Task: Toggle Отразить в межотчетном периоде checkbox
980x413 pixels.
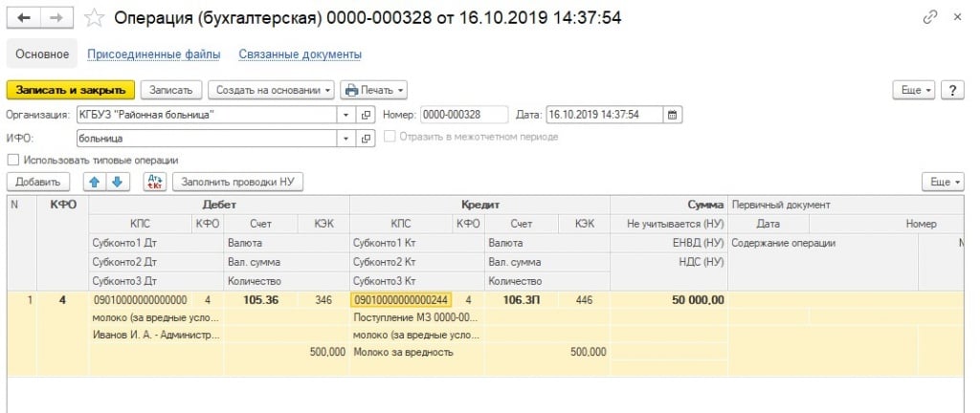Action: (x=390, y=137)
